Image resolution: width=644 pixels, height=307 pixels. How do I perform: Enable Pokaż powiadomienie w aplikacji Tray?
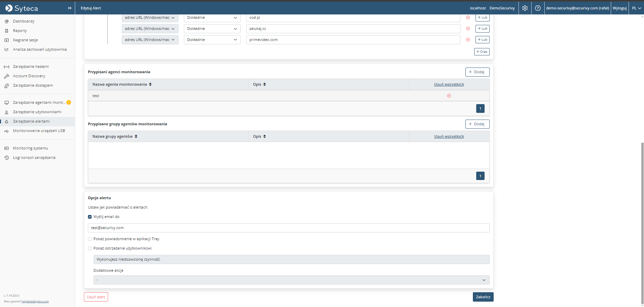click(x=90, y=239)
